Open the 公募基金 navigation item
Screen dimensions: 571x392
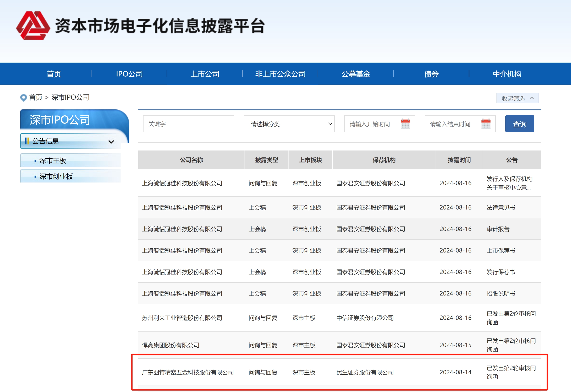pyautogui.click(x=356, y=74)
